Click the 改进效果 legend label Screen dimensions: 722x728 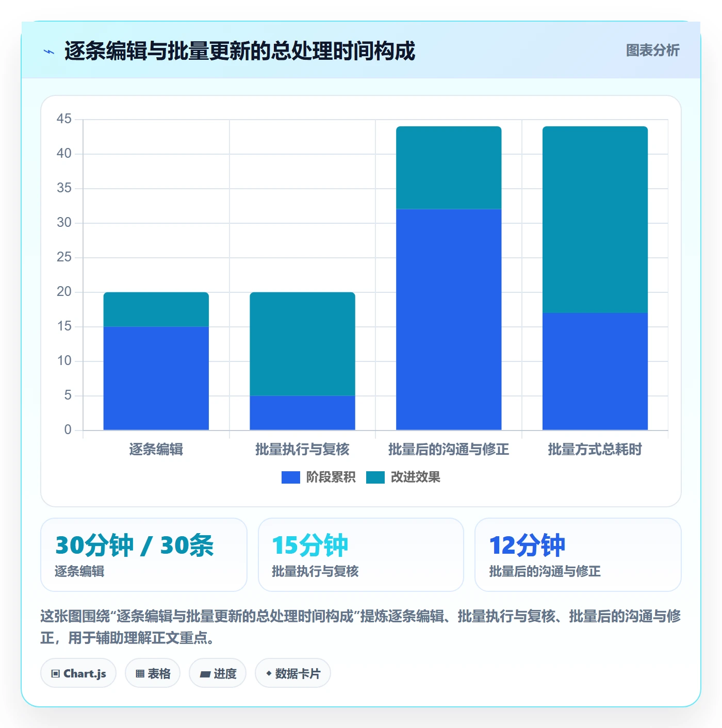click(x=415, y=477)
